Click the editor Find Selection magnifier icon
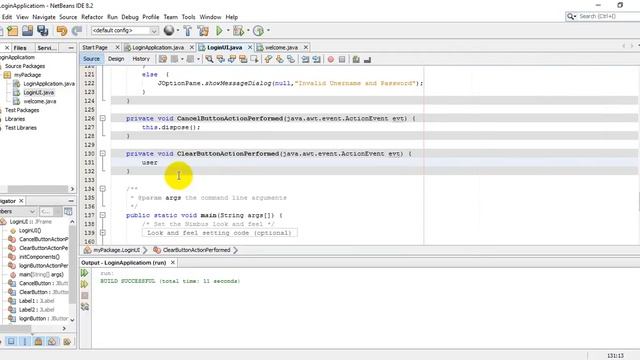The width and height of the screenshot is (640, 360). 209,59
